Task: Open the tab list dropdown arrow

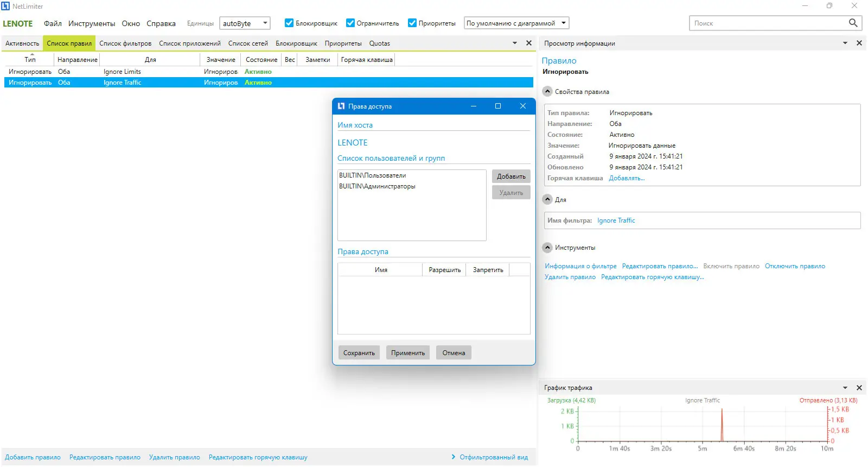Action: tap(515, 43)
